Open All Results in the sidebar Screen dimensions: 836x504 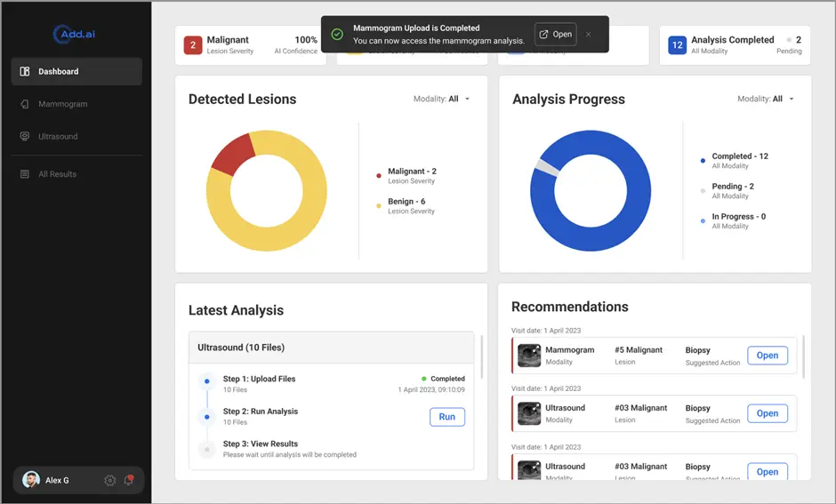pos(57,174)
